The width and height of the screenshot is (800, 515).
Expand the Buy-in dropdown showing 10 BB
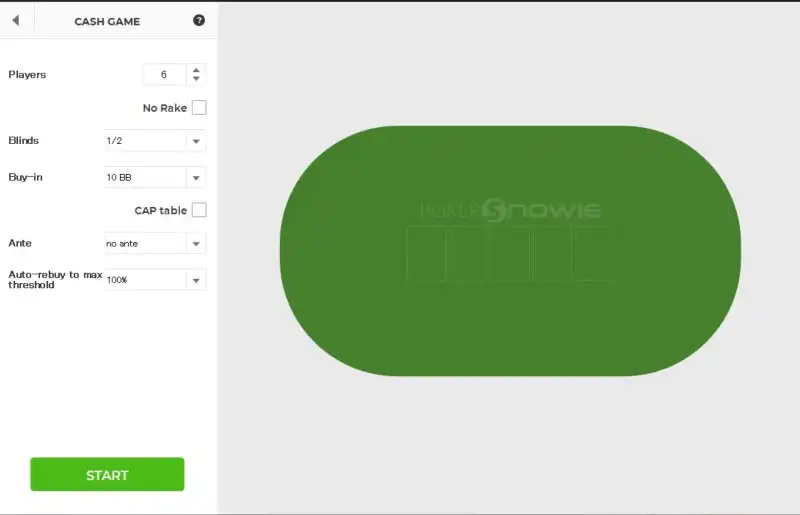click(154, 177)
